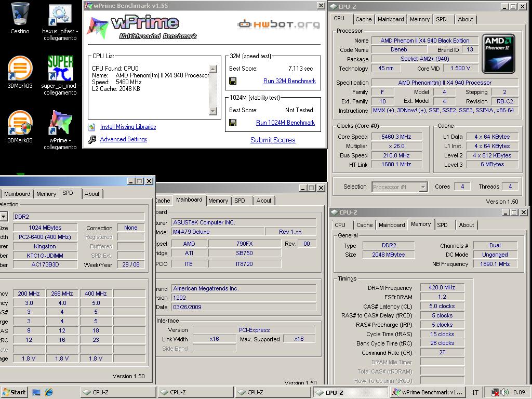This screenshot has height=399, width=532.
Task: Click the 790FX chipset field
Action: (244, 244)
